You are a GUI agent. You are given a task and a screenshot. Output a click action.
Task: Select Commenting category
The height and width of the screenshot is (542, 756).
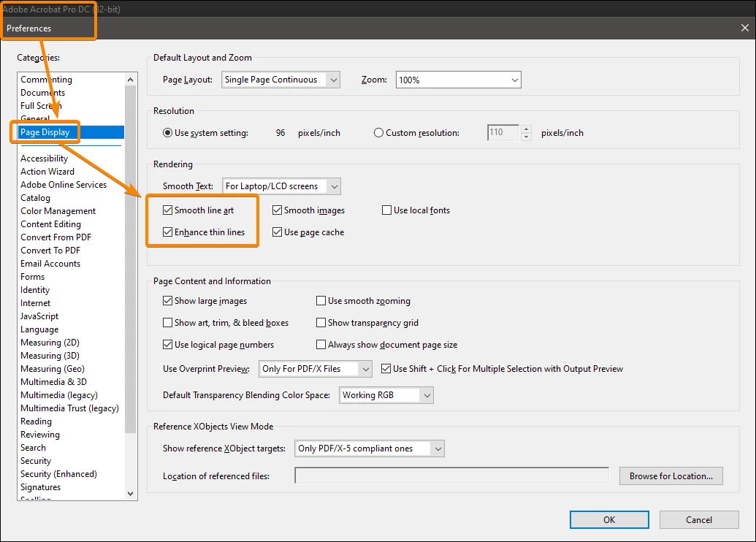click(x=46, y=80)
